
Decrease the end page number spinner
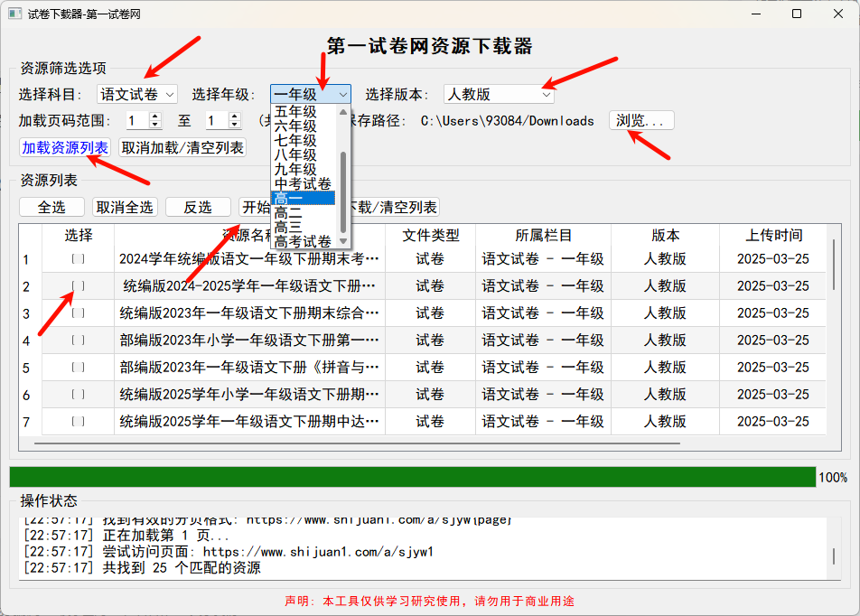click(235, 125)
